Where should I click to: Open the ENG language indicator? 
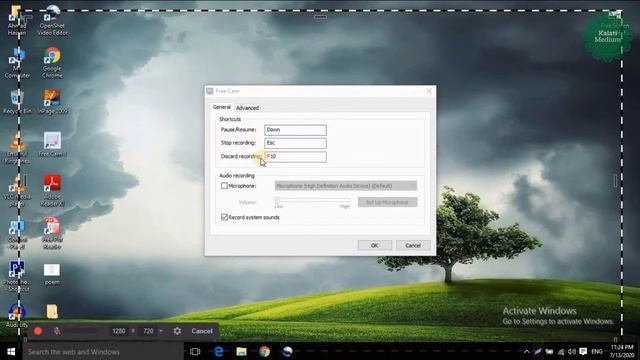[597, 351]
